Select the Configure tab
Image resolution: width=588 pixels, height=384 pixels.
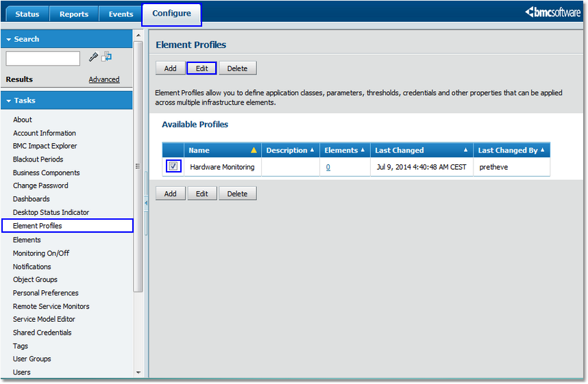171,14
